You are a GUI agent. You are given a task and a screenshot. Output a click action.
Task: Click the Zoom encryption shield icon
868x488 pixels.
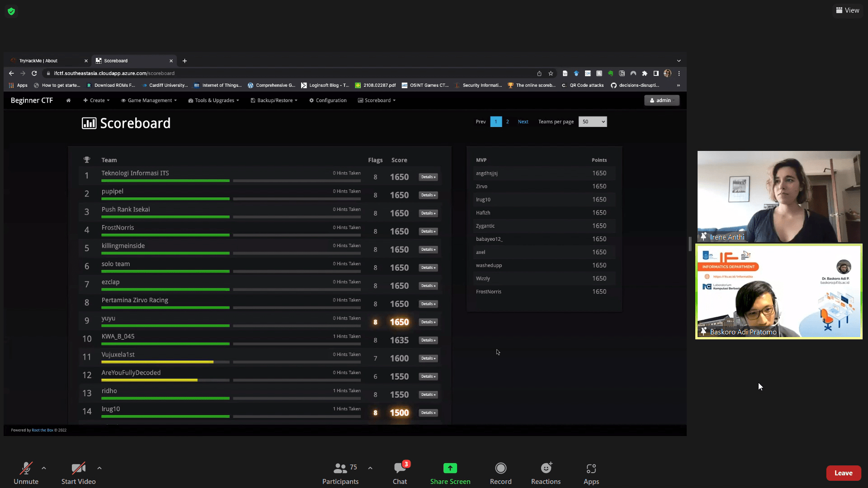pyautogui.click(x=11, y=11)
